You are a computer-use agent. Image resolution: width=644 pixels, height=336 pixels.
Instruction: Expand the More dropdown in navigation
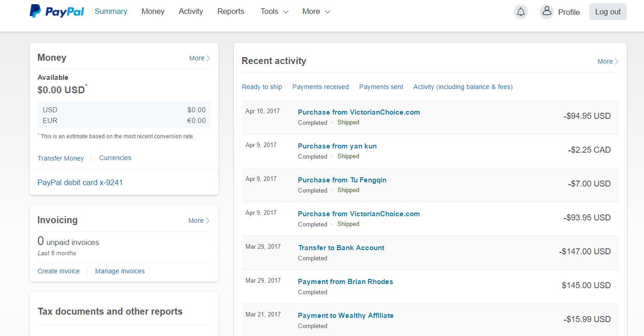[x=316, y=11]
